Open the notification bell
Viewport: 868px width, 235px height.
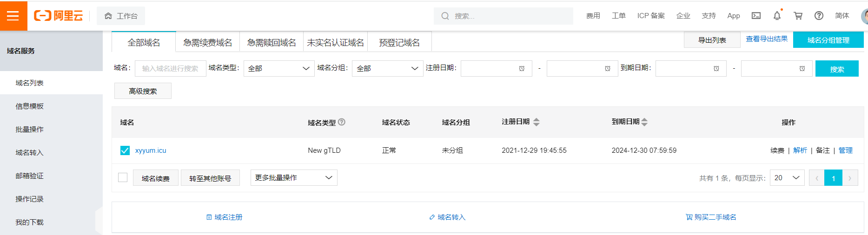point(777,16)
